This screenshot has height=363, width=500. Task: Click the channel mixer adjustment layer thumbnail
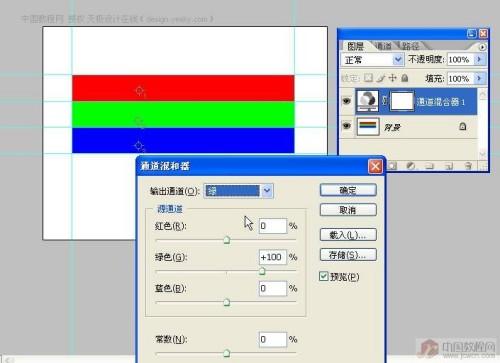tap(367, 101)
